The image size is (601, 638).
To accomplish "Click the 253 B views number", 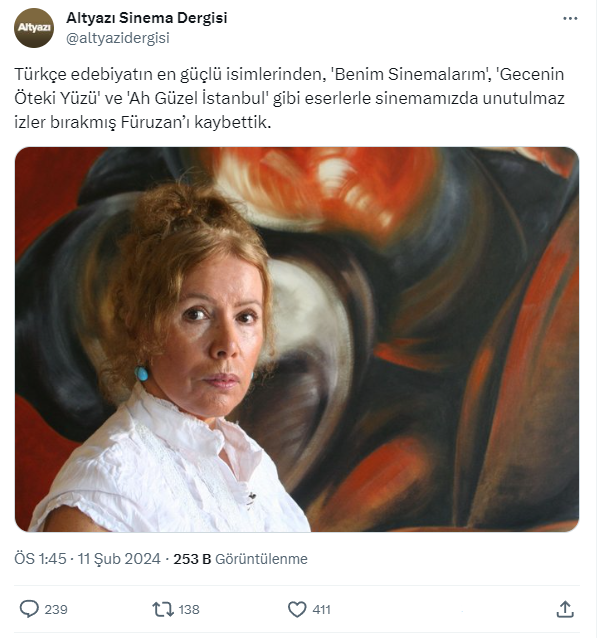I will (x=192, y=559).
